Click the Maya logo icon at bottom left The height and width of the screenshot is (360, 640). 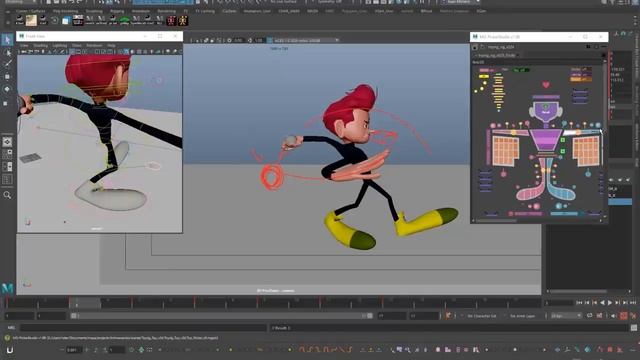tap(8, 289)
